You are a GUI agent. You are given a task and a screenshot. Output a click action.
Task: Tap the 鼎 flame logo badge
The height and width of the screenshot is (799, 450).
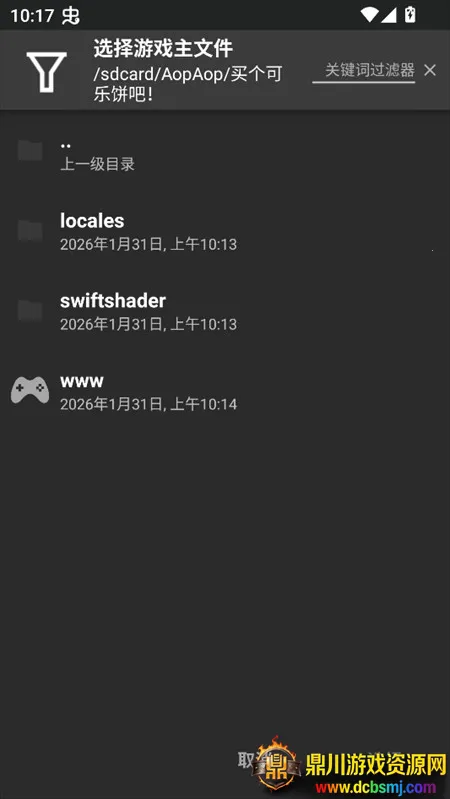click(277, 763)
